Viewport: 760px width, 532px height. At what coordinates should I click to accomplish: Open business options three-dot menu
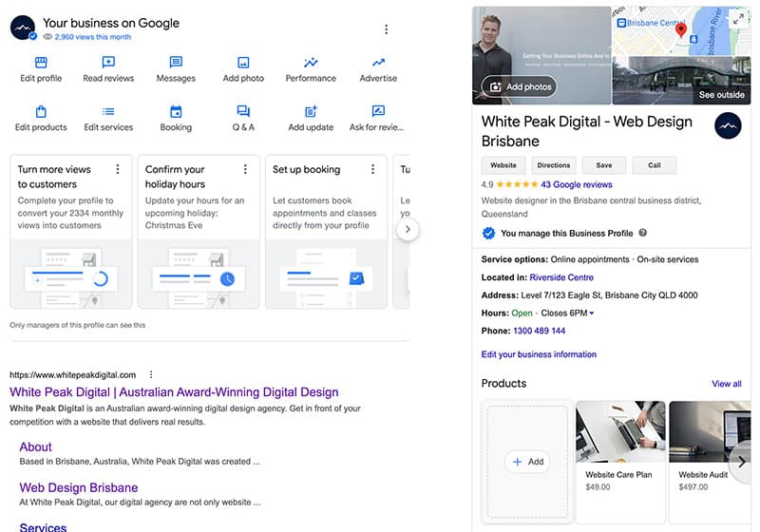(x=387, y=29)
